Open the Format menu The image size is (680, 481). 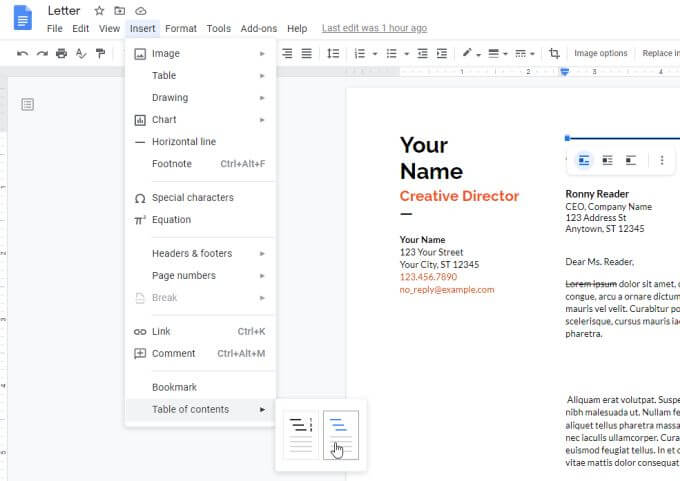pyautogui.click(x=181, y=28)
